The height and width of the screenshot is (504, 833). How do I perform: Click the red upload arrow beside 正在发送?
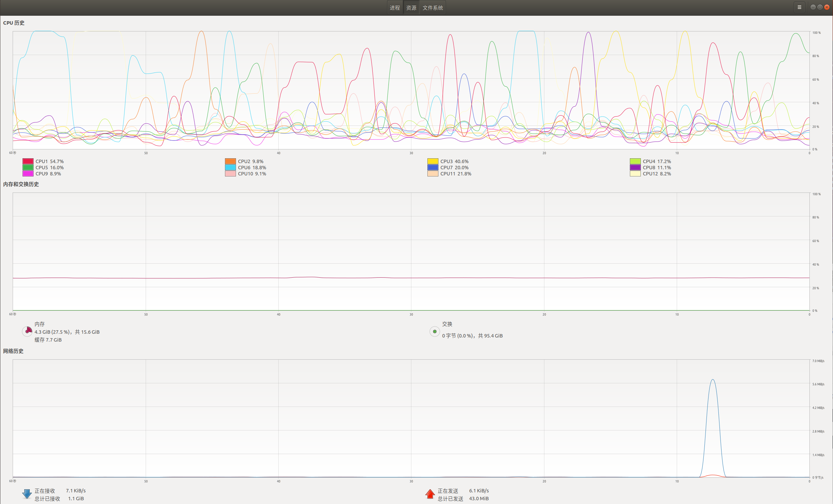click(x=430, y=494)
